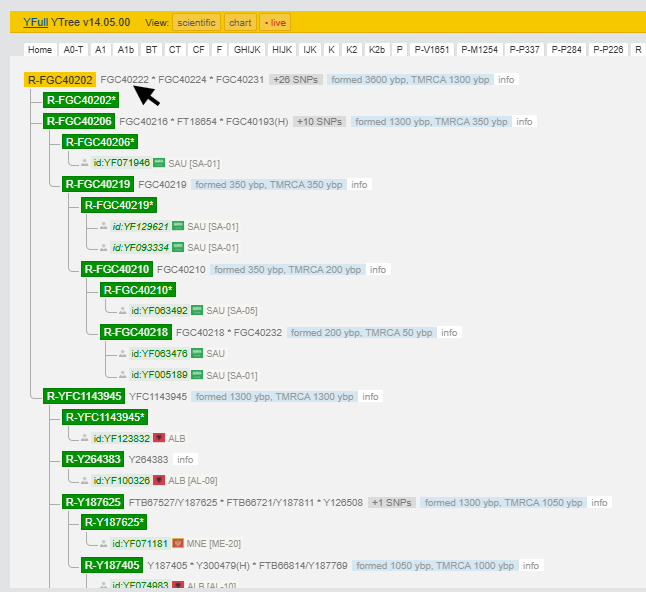Click person icon before id:YF123832
This screenshot has height=592, width=646.
tap(84, 438)
